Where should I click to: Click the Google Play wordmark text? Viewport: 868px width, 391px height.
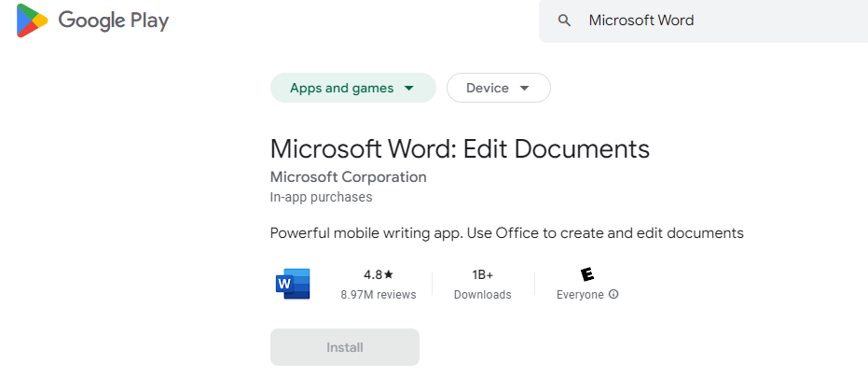(114, 21)
